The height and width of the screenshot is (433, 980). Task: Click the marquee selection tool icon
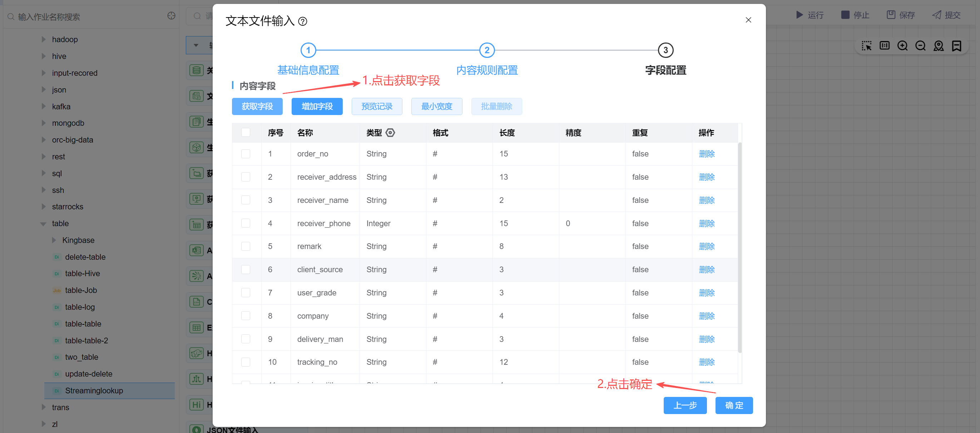866,46
